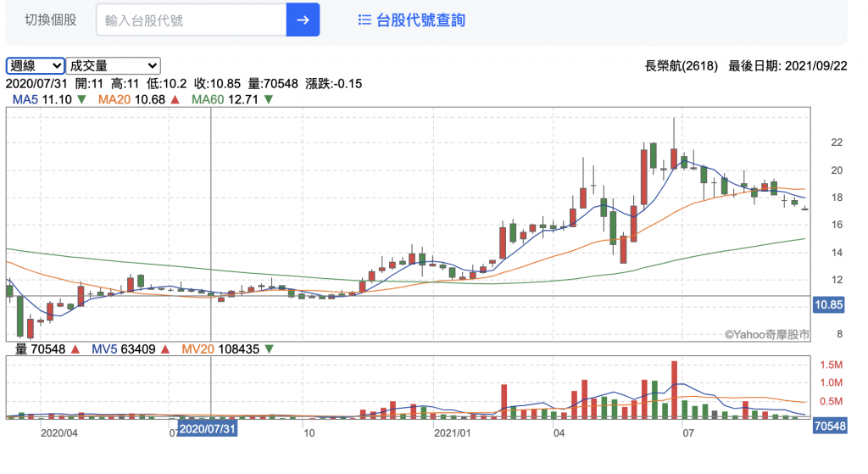The image size is (868, 474).
Task: Click the 漲跌:-0.15 change value
Action: (x=334, y=84)
